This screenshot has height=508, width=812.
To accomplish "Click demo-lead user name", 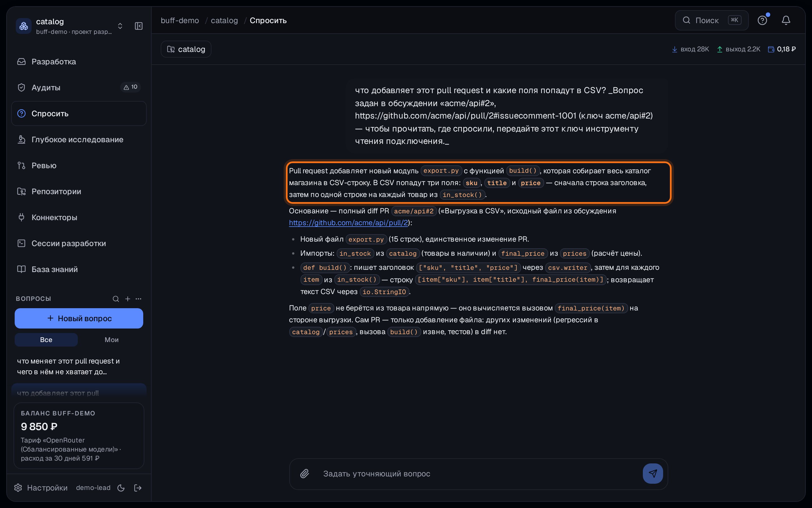I will coord(93,487).
